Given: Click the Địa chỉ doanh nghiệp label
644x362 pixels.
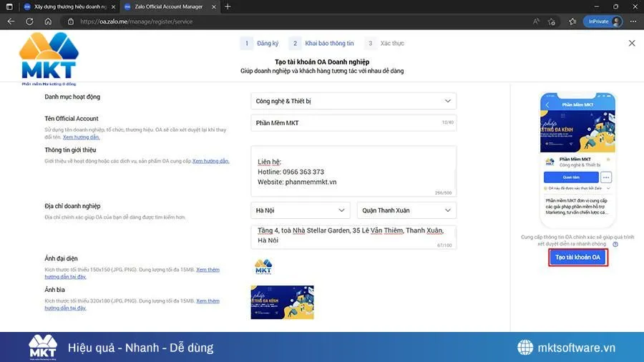Looking at the screenshot, I should [x=72, y=206].
